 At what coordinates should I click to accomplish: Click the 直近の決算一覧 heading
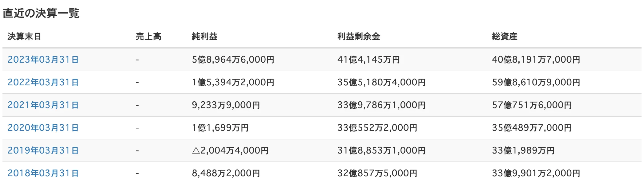pyautogui.click(x=41, y=13)
